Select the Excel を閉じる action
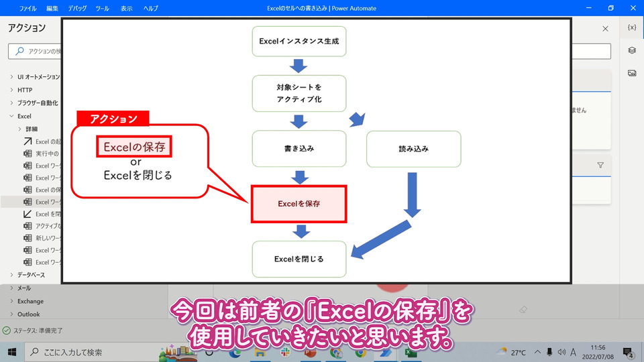This screenshot has height=362, width=644. click(41, 214)
